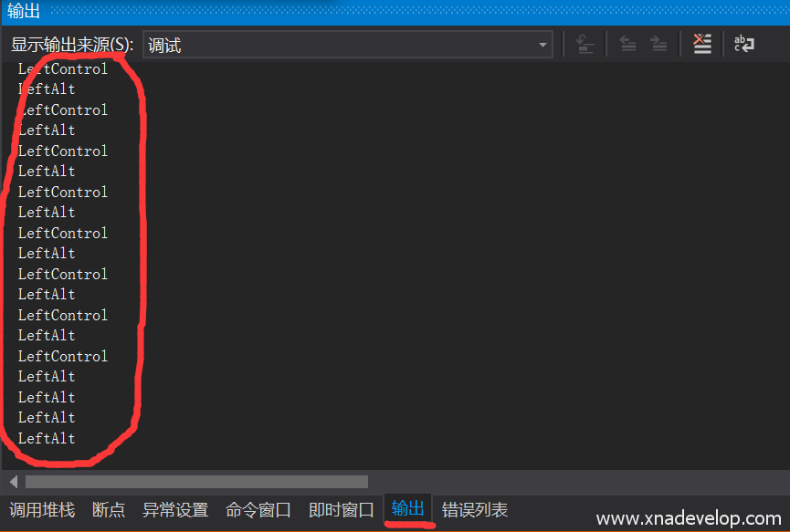The height and width of the screenshot is (532, 790).
Task: Click the scroll left arrow button
Action: tap(14, 482)
